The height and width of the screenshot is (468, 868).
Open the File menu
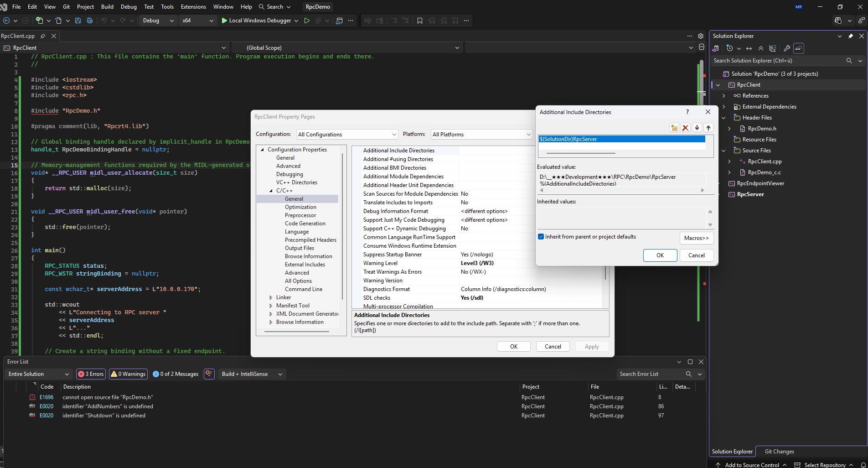coord(16,7)
